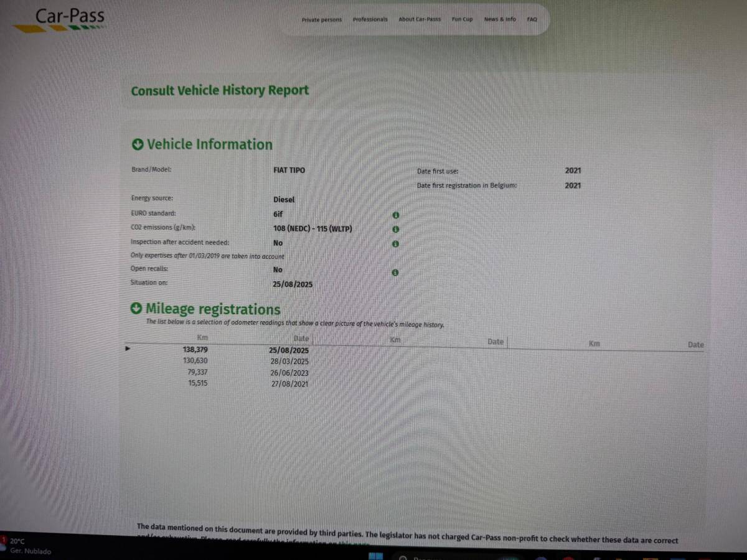Click the Car-Pass logo

(61, 19)
